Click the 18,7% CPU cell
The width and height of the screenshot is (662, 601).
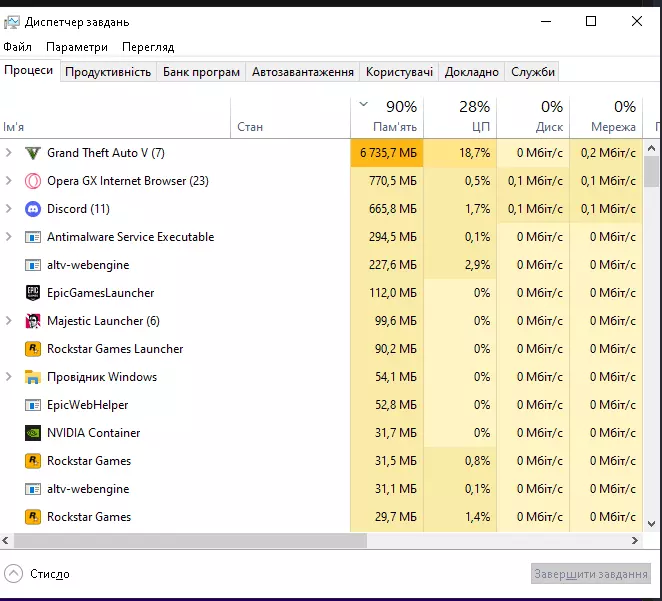[460, 153]
